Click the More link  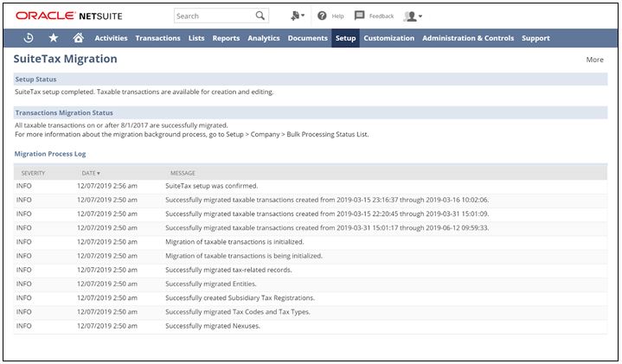point(594,60)
